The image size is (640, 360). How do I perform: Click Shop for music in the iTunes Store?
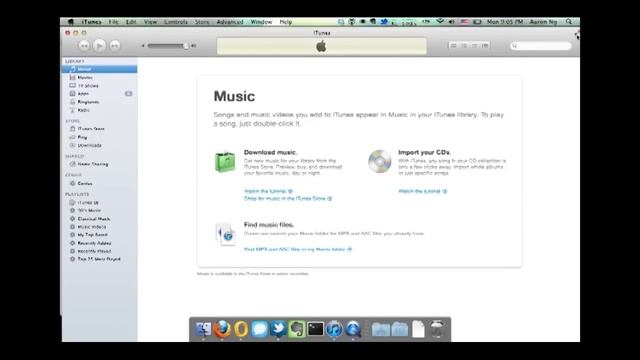click(288, 198)
